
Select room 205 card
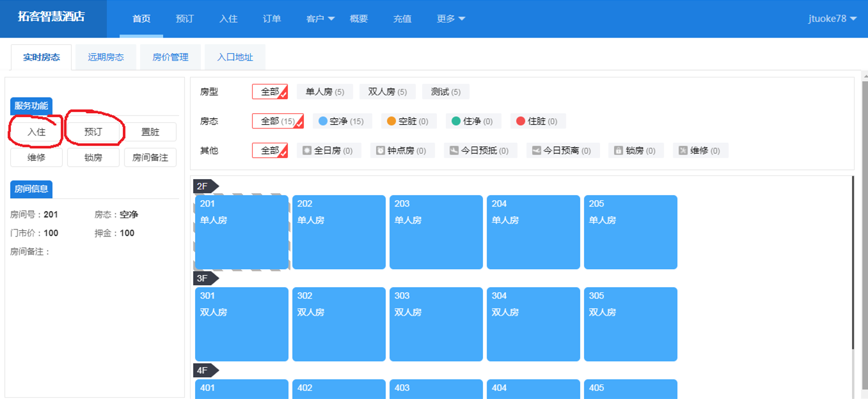click(631, 232)
